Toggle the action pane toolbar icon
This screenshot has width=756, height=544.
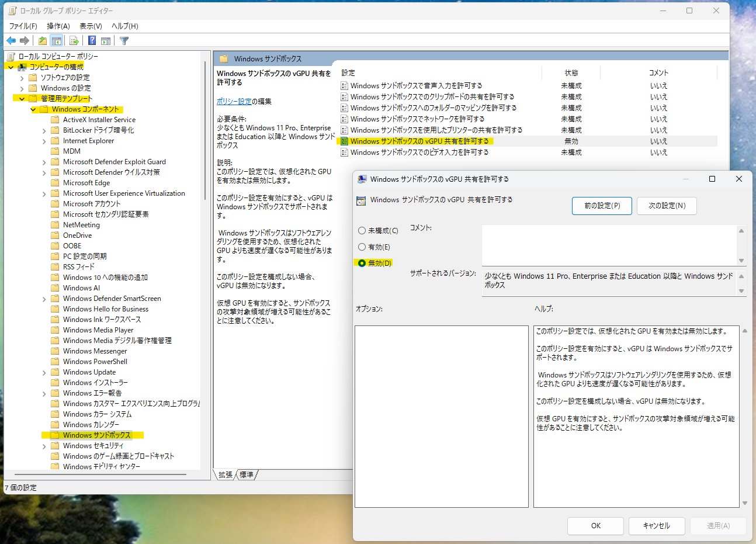tap(106, 40)
